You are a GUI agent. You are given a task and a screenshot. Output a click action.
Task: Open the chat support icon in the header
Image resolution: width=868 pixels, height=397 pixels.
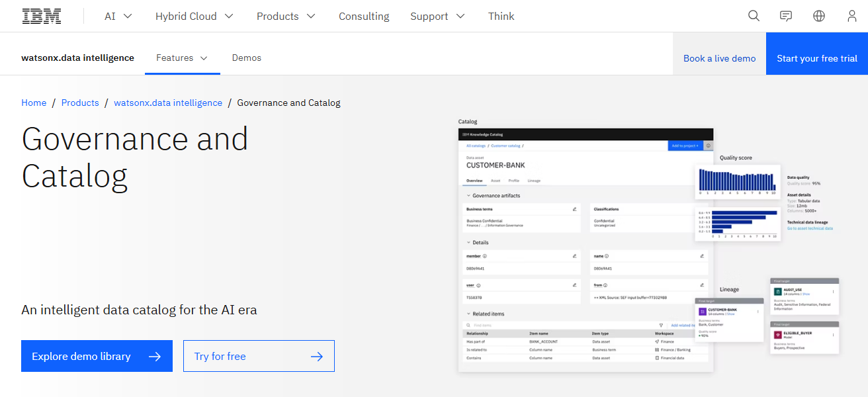click(785, 15)
